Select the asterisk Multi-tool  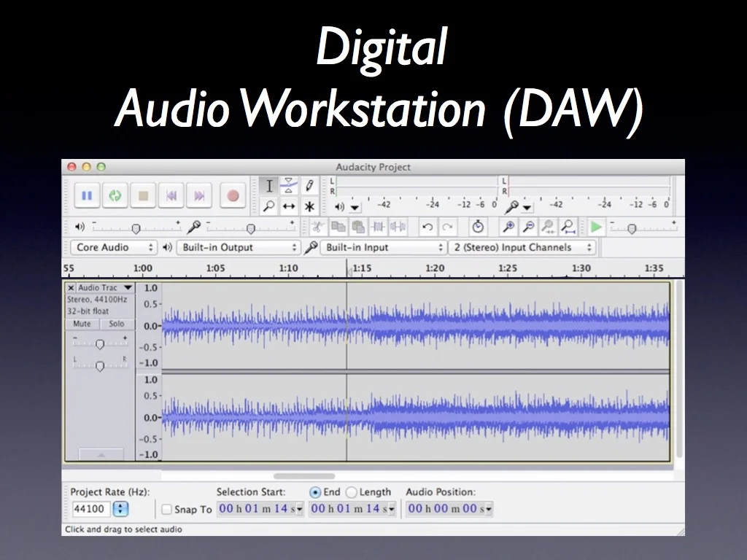(x=309, y=206)
